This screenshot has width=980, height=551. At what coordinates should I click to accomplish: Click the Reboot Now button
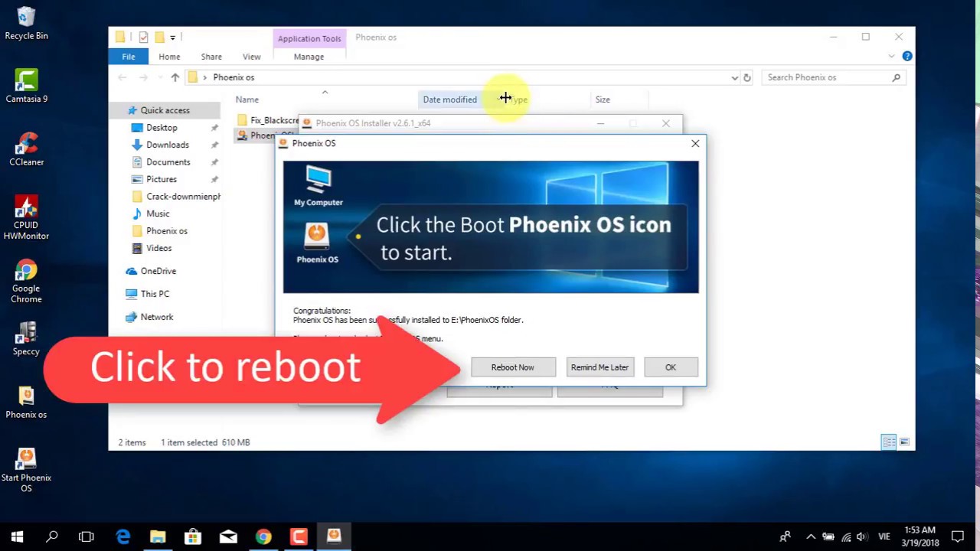click(x=512, y=367)
